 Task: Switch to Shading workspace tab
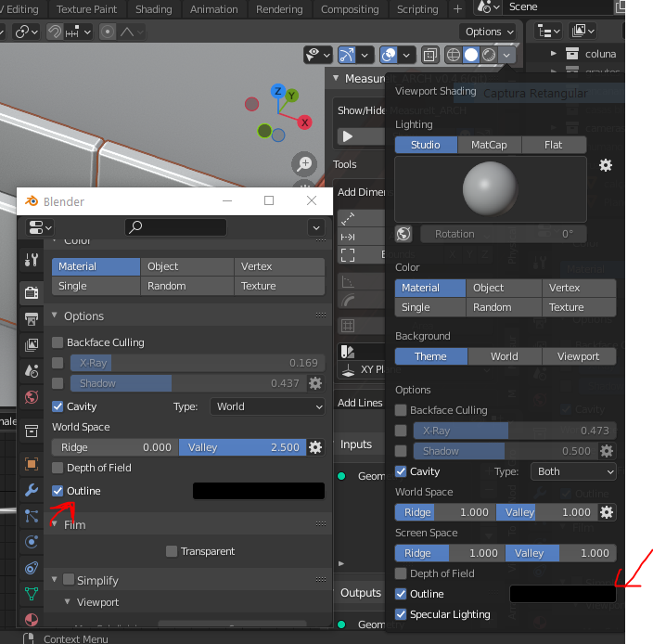pos(154,9)
